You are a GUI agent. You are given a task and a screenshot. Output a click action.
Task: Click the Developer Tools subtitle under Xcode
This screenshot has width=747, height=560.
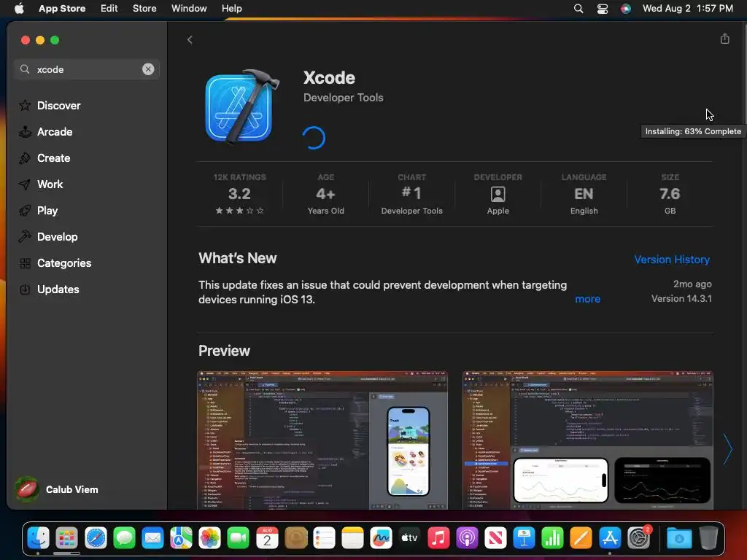[x=343, y=97]
